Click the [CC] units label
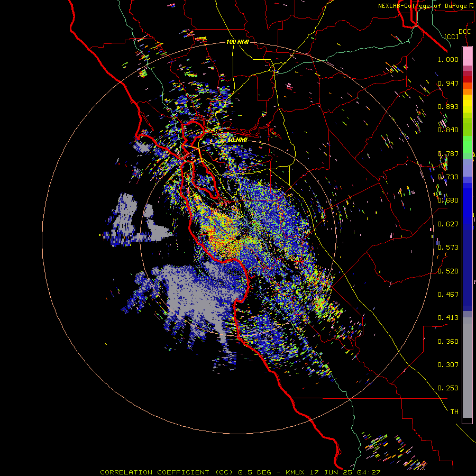 click(452, 36)
